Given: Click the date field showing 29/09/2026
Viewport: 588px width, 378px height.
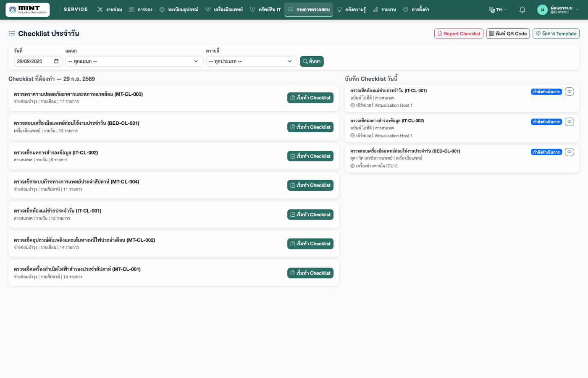Looking at the screenshot, I should 38,61.
